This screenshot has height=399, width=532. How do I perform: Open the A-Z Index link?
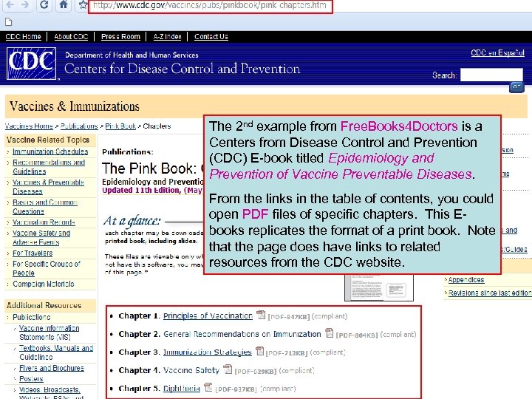(x=167, y=37)
